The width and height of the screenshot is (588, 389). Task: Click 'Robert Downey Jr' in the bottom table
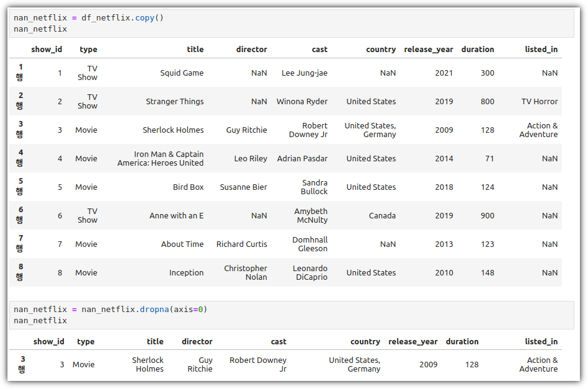258,364
